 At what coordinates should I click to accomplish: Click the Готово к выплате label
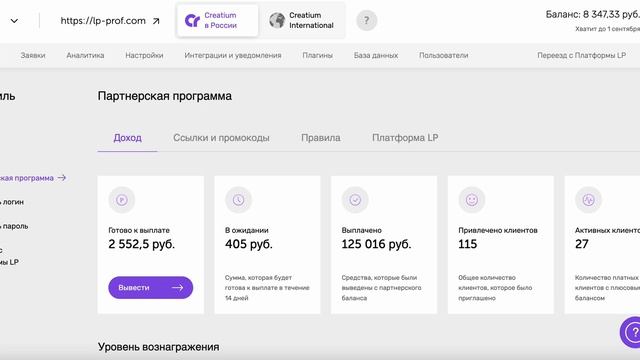139,230
